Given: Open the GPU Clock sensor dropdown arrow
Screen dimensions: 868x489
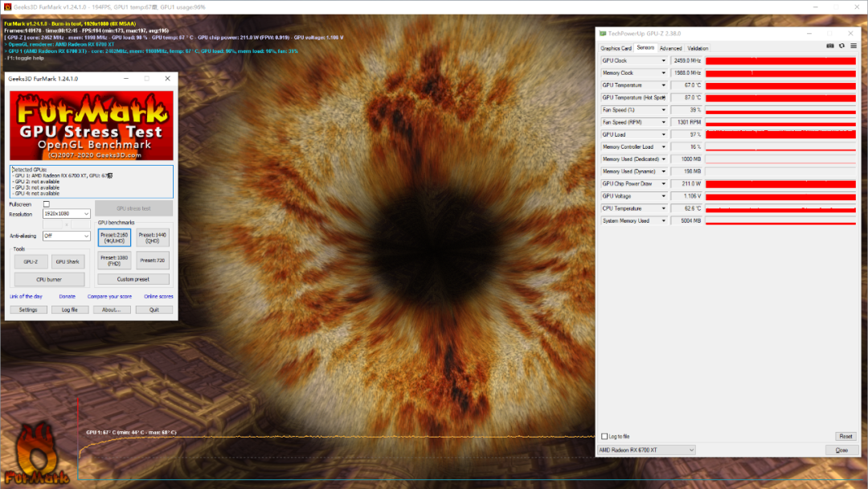Looking at the screenshot, I should (x=663, y=61).
